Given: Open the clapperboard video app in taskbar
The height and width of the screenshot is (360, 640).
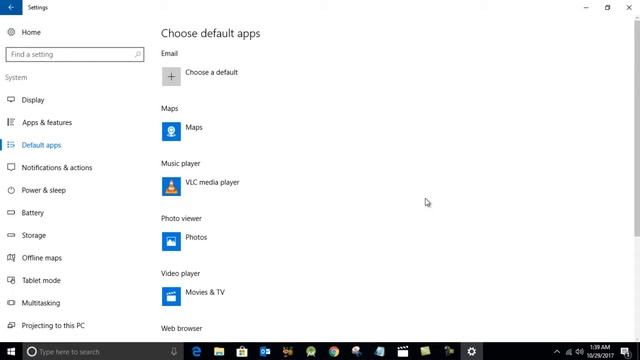Looking at the screenshot, I should pos(402,351).
